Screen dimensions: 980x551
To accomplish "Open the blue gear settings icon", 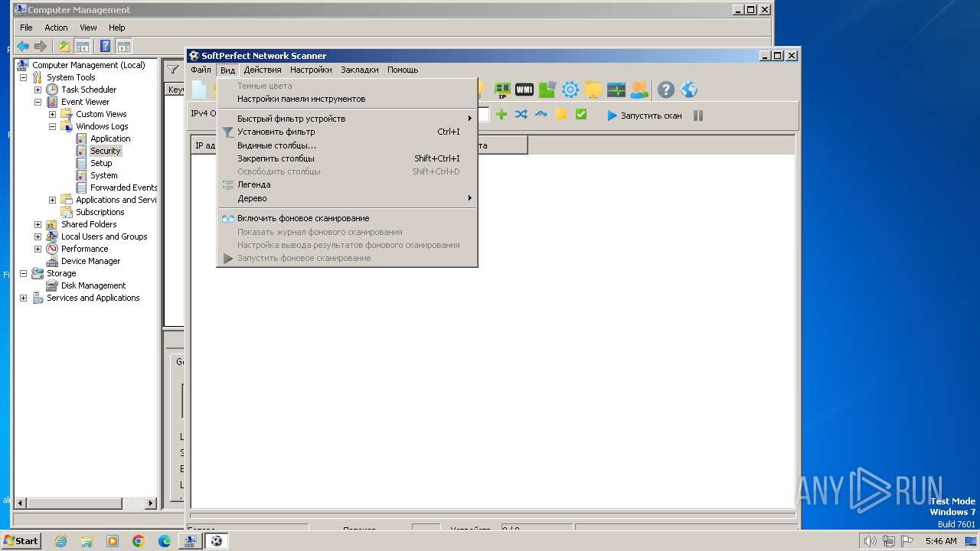I will (570, 90).
